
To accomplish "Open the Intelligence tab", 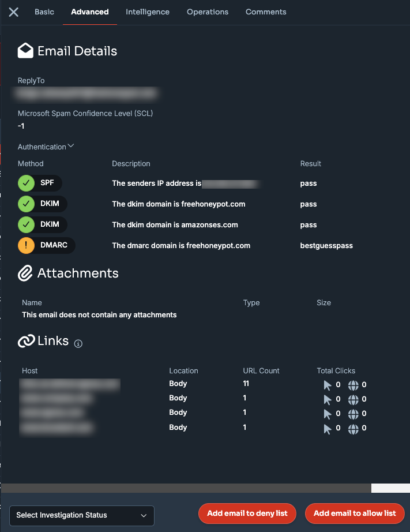I will (x=148, y=12).
